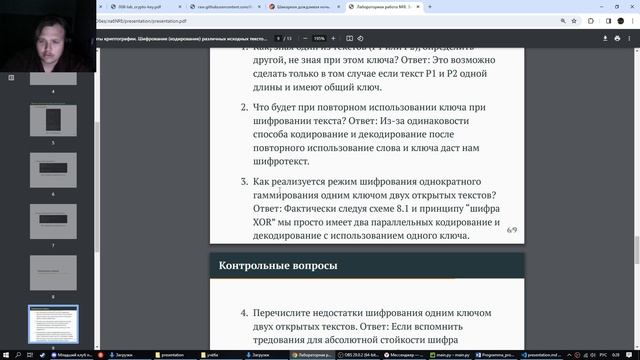
Task: Click the slide number 6/9 label
Action: pos(512,230)
